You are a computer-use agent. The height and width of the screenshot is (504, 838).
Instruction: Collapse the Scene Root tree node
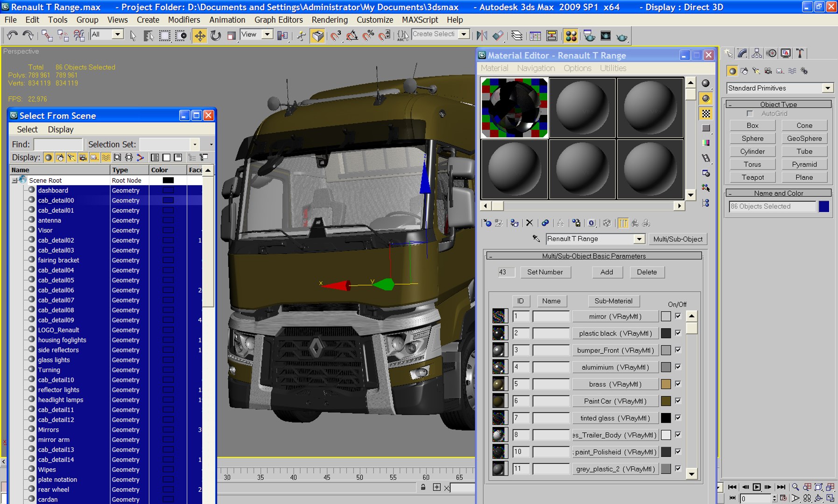[14, 181]
